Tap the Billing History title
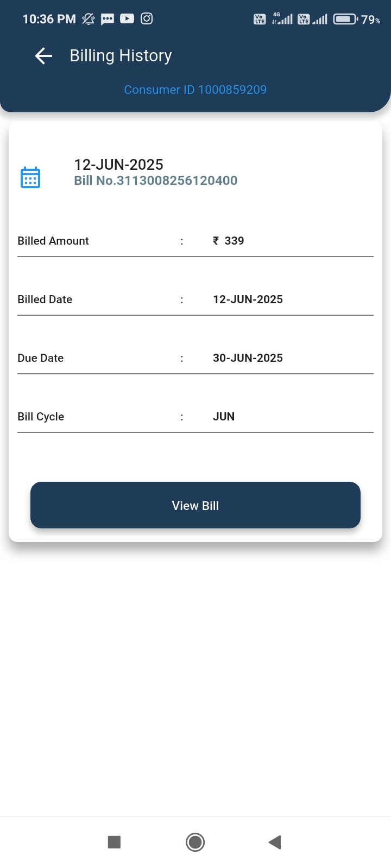Image resolution: width=391 pixels, height=868 pixels. pyautogui.click(x=121, y=56)
